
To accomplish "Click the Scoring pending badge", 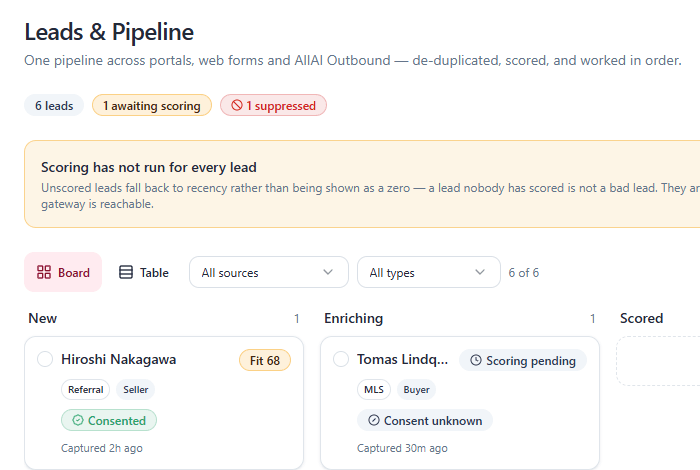I will click(x=523, y=360).
